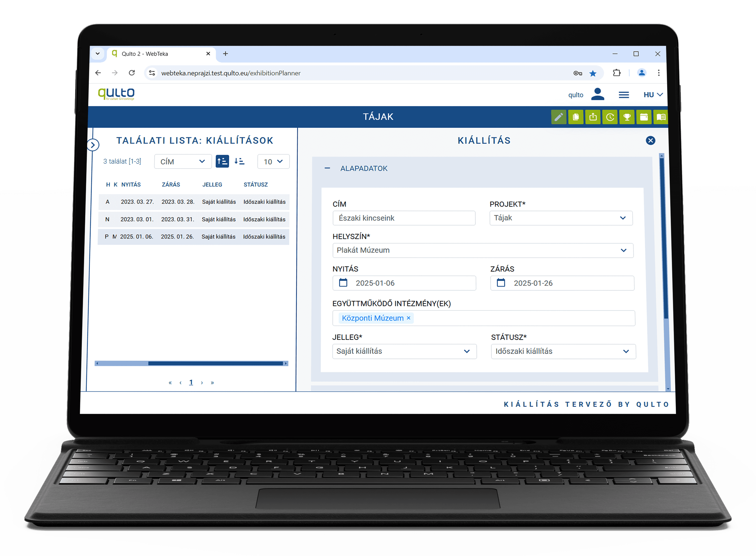Click the copy documents icon in the toolbar

576,117
